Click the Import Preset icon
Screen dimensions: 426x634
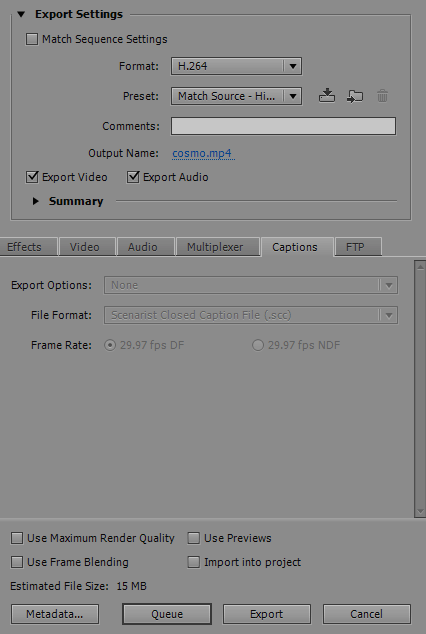355,96
